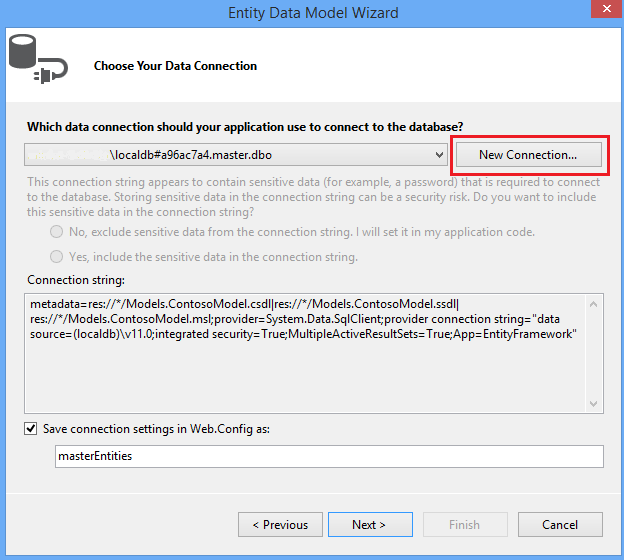Click the 'Choose Your Data Connection' heading
624x560 pixels.
point(175,66)
